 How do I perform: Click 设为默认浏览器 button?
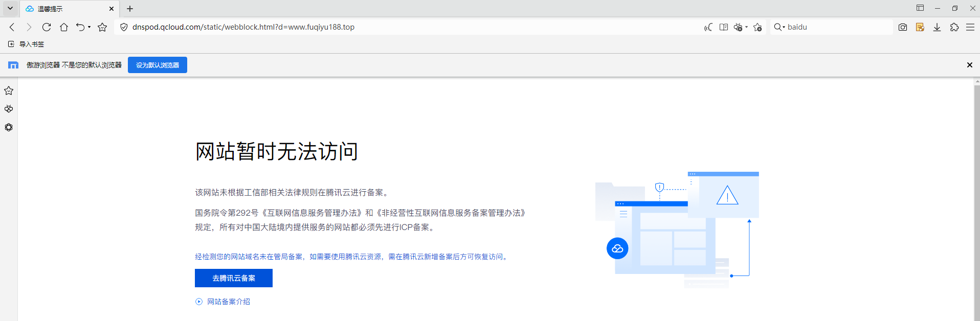click(158, 65)
